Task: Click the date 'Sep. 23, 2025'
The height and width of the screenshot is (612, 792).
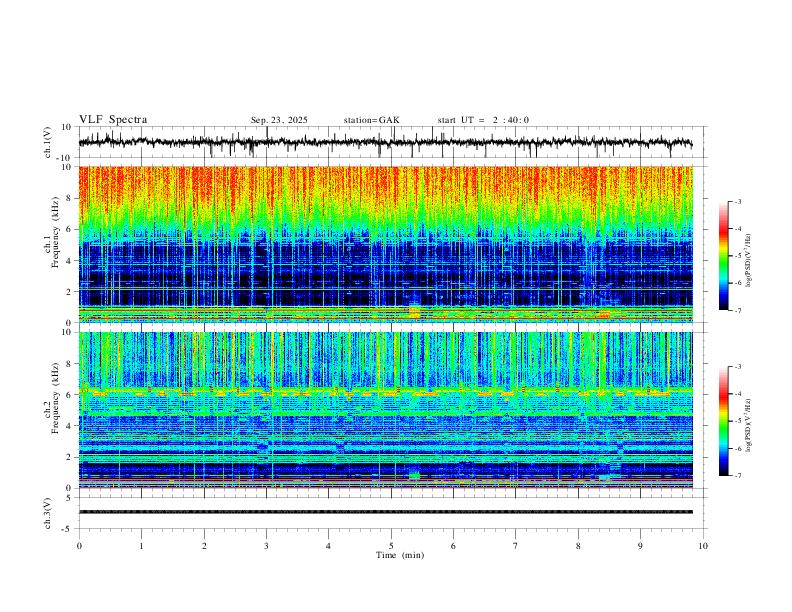Action: tap(279, 120)
